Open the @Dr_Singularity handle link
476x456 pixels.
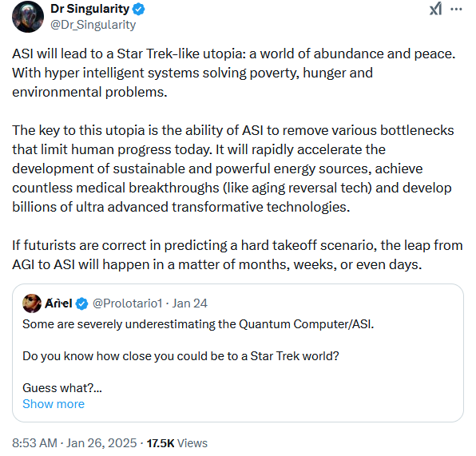click(93, 25)
